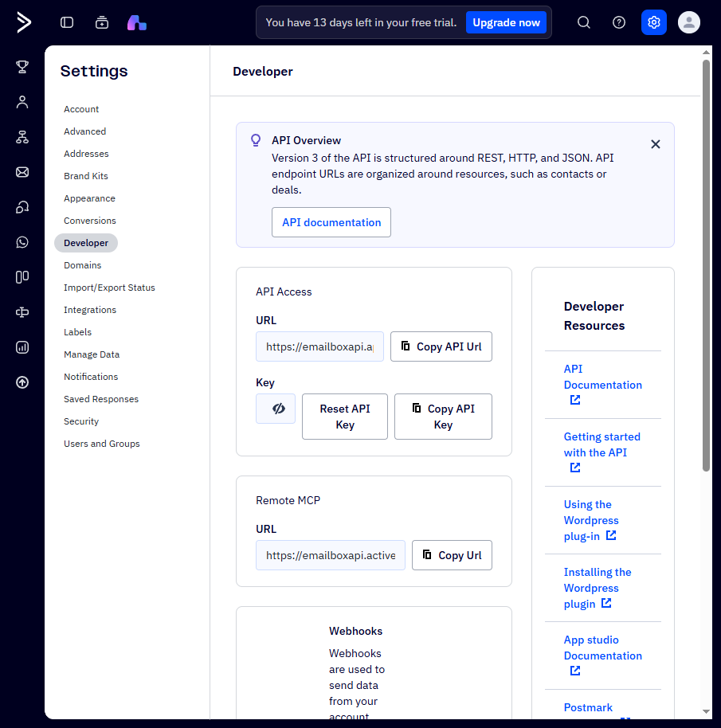Image resolution: width=721 pixels, height=728 pixels.
Task: Click Upgrade now button
Action: tap(506, 22)
